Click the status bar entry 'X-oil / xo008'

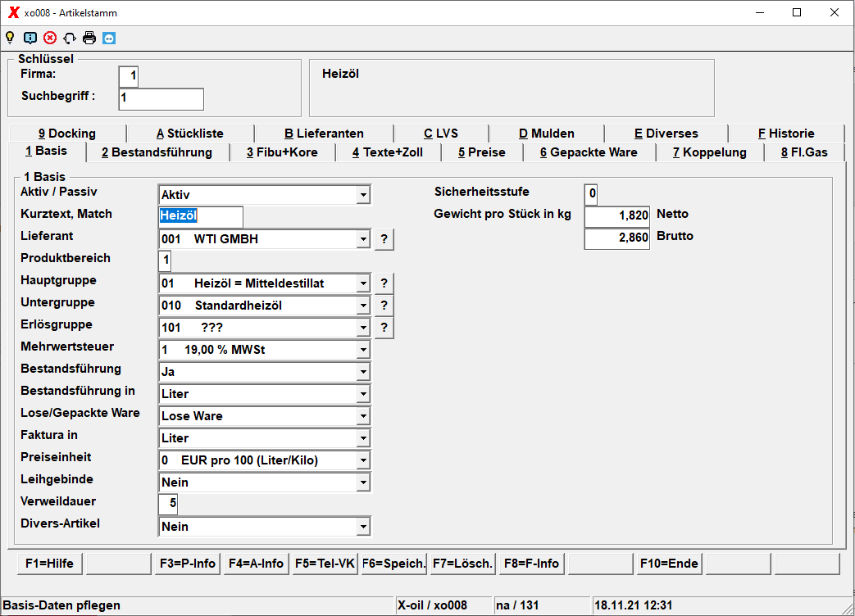tap(432, 605)
